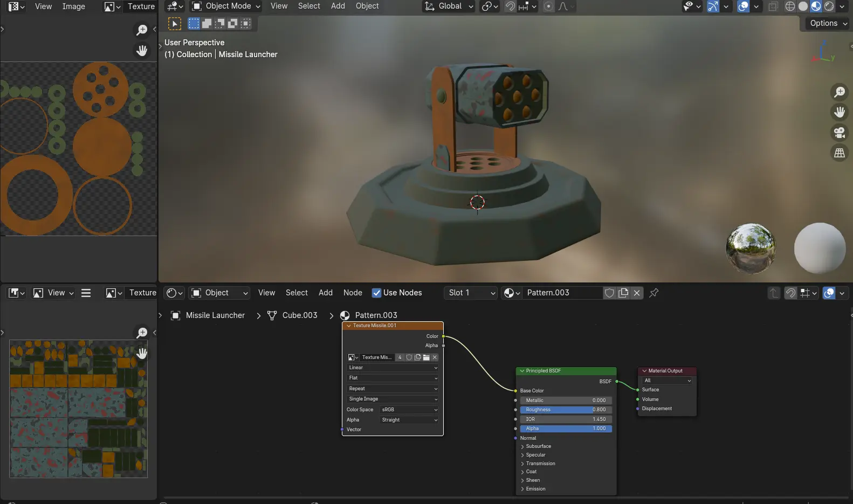Click the pan hand icon in 3D viewport
Screen dimensions: 853x504
tap(840, 112)
